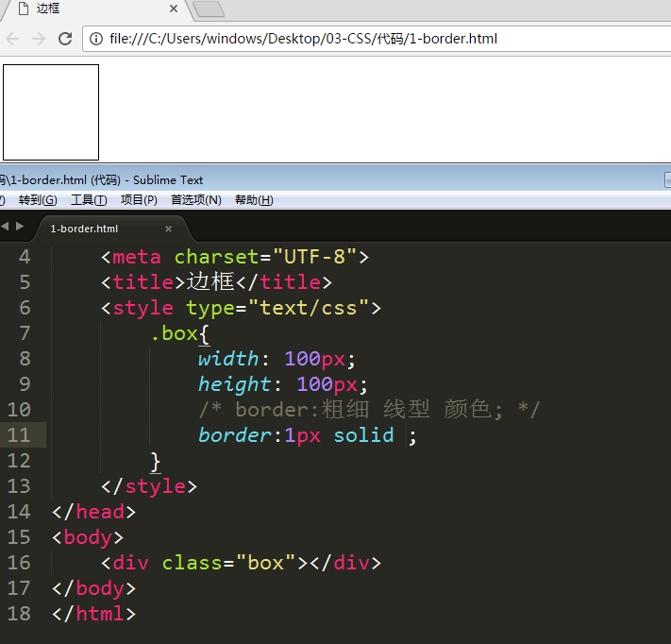671x644 pixels.
Task: Close the 1-border.html editor tab
Action: 168,229
